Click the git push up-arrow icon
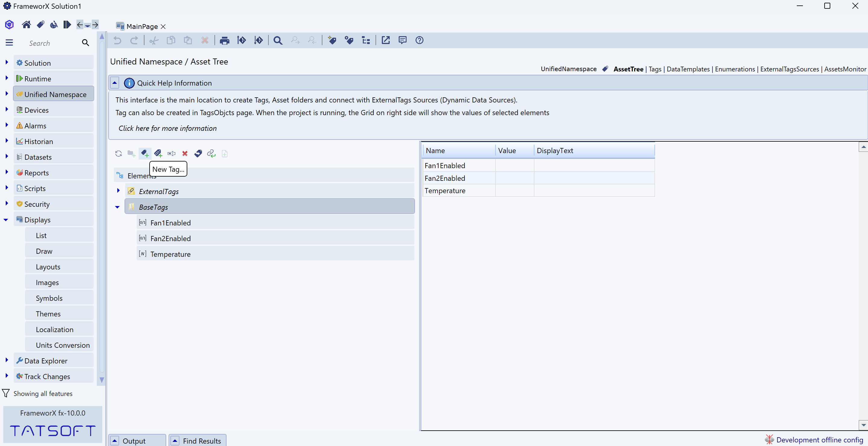The height and width of the screenshot is (446, 868). point(241,40)
